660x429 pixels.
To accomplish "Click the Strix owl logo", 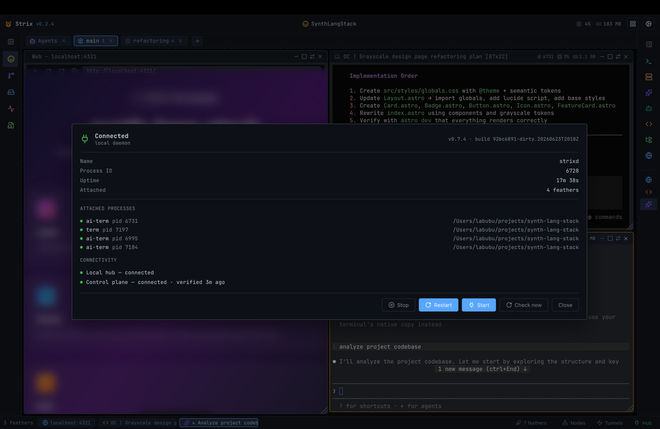I will click(8, 24).
